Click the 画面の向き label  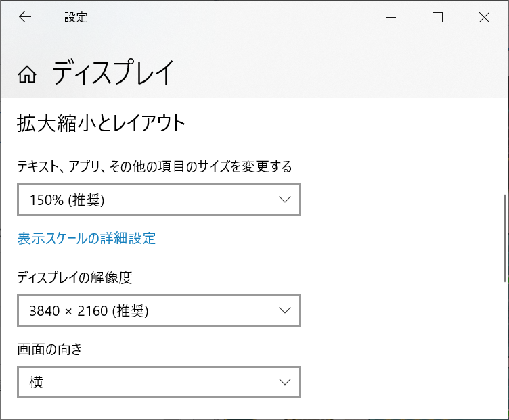[x=49, y=349]
